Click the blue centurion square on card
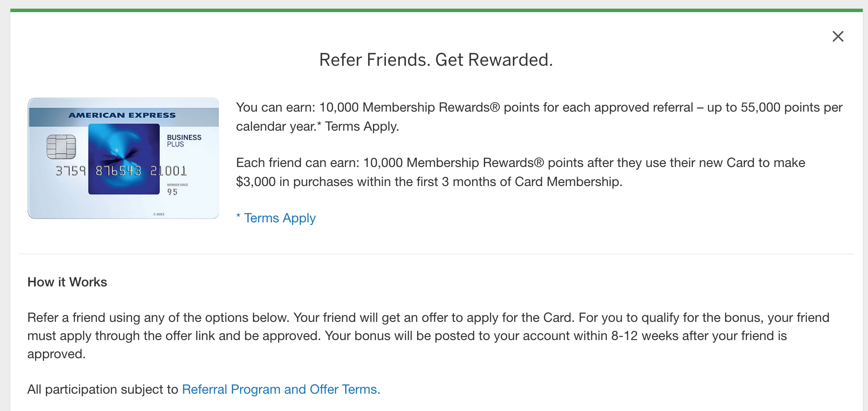868x411 pixels. coord(124,159)
